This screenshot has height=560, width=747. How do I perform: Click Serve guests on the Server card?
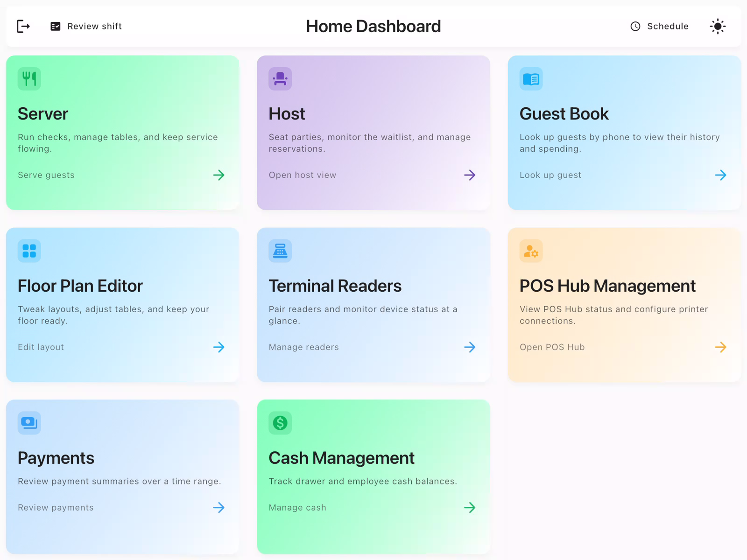[x=46, y=175]
